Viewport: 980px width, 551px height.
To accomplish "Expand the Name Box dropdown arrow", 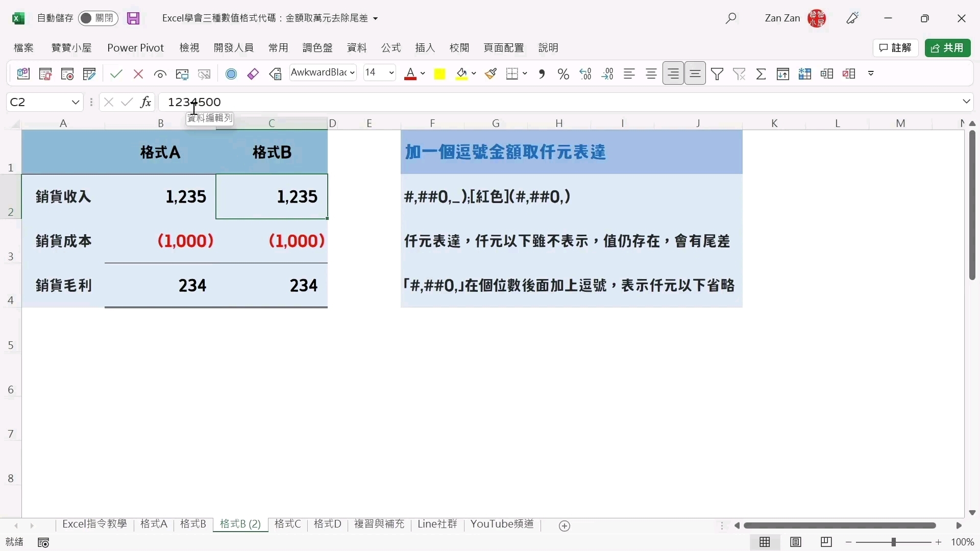I will coord(76,102).
